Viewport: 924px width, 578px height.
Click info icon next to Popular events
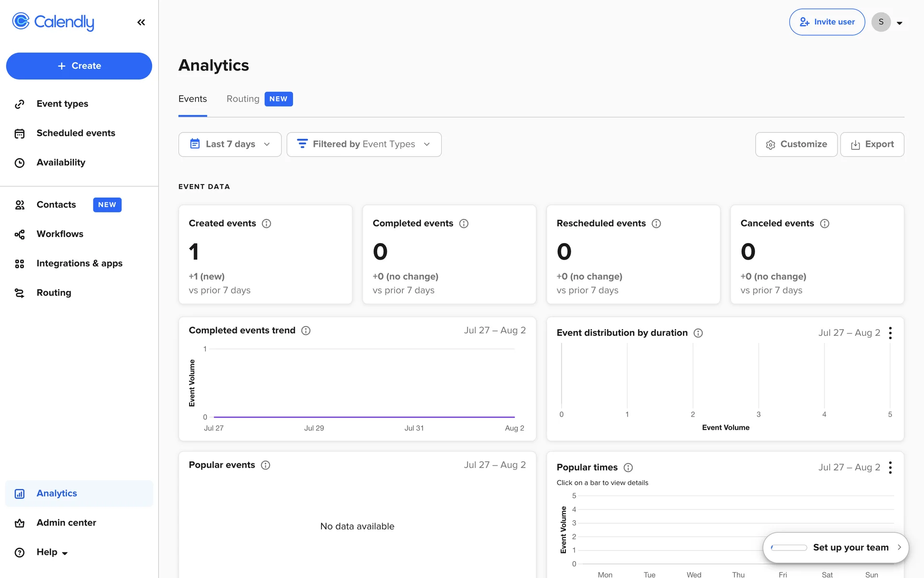(x=265, y=465)
